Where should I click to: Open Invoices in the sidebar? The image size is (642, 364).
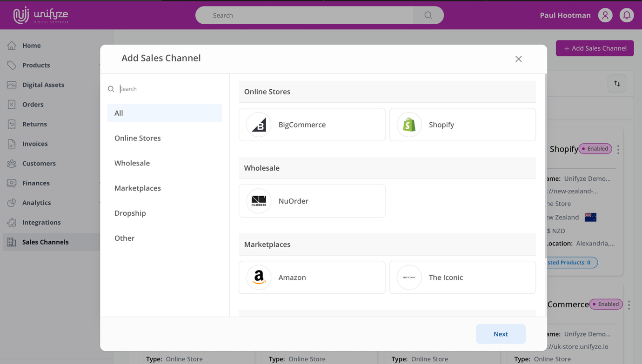point(50,144)
